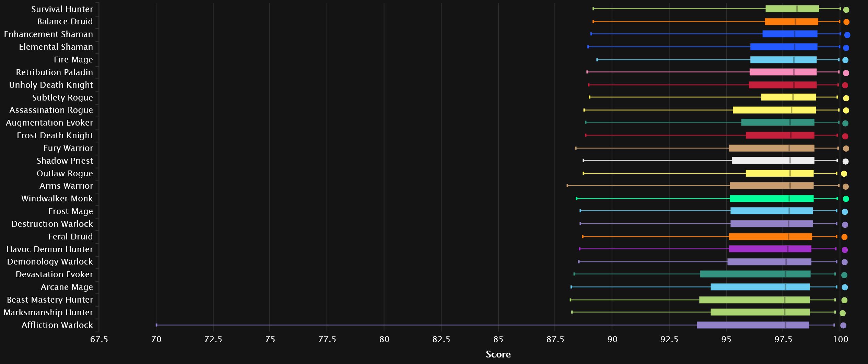The width and height of the screenshot is (868, 364).
Task: Click the Survival Hunter outlier dot
Action: click(x=846, y=10)
